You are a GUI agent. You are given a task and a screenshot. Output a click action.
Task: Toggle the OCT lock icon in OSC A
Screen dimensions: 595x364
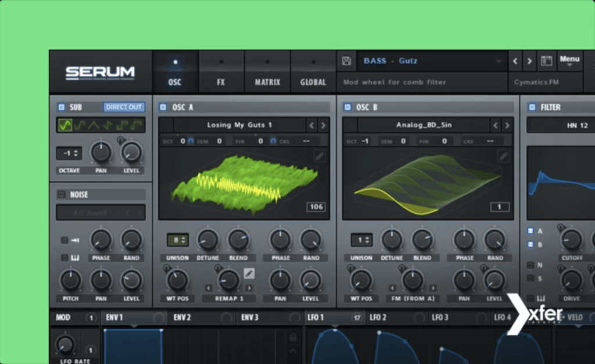191,141
